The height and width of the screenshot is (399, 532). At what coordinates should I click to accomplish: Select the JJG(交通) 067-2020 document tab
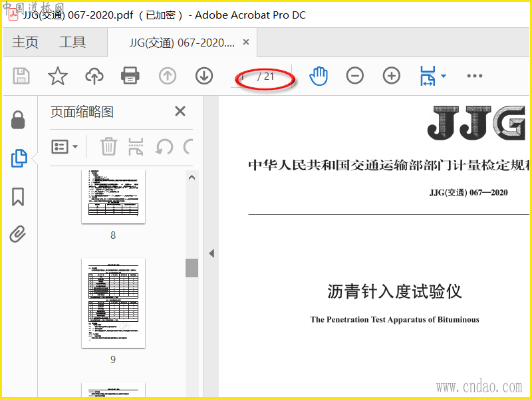[182, 43]
